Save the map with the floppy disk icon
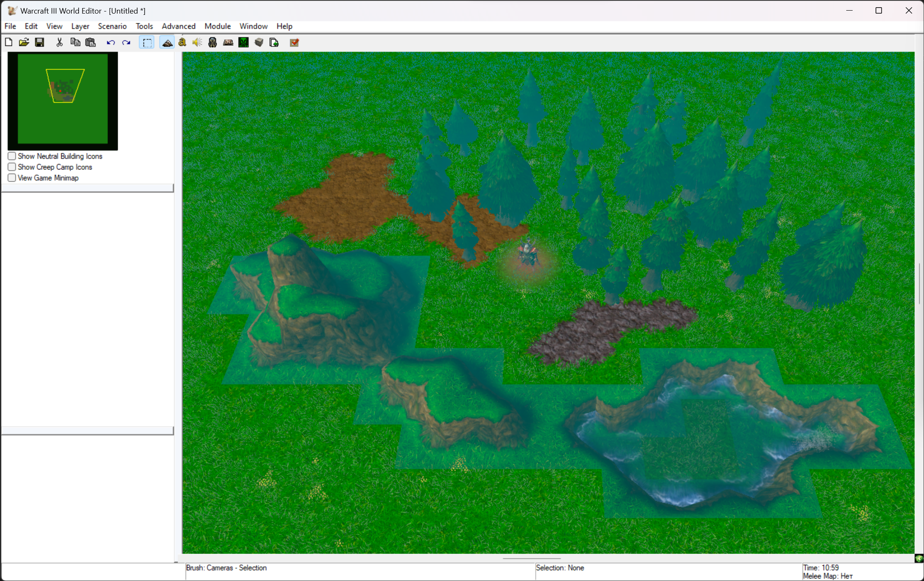Viewport: 924px width, 581px height. click(x=40, y=42)
